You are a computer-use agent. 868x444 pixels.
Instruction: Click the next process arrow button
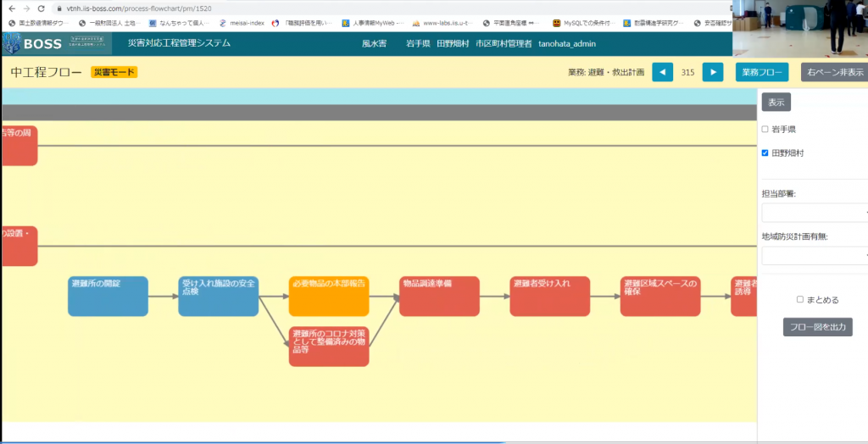(713, 73)
